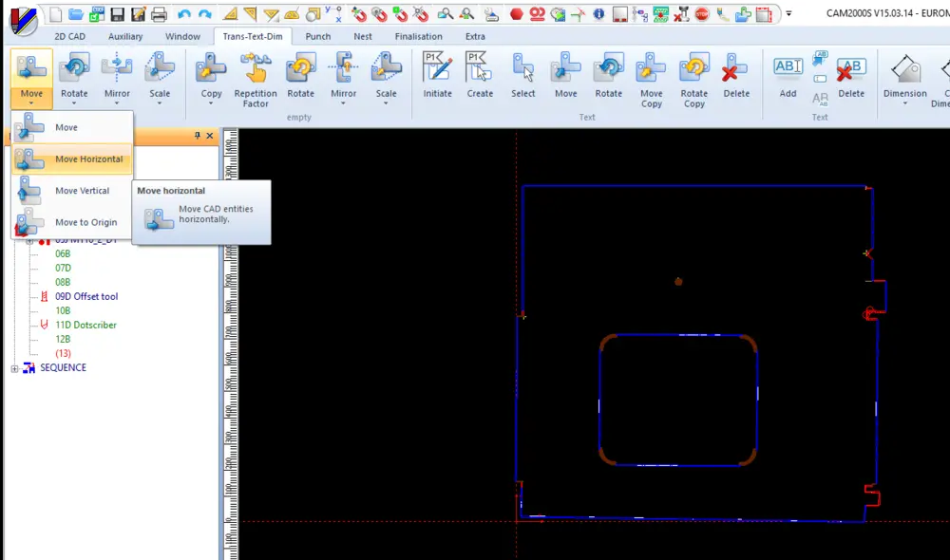This screenshot has height=560, width=950.
Task: Open the quick access toolbar customize arrow
Action: [x=788, y=14]
